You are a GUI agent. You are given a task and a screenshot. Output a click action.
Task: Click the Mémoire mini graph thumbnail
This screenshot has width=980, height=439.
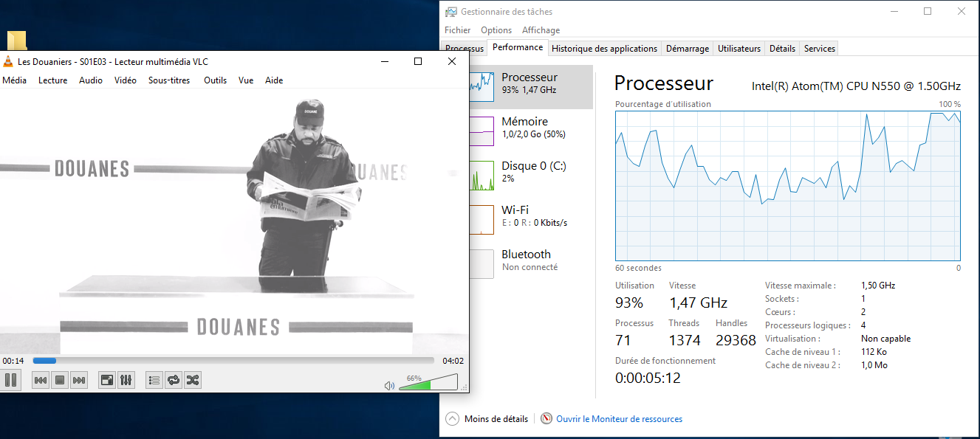click(x=481, y=131)
